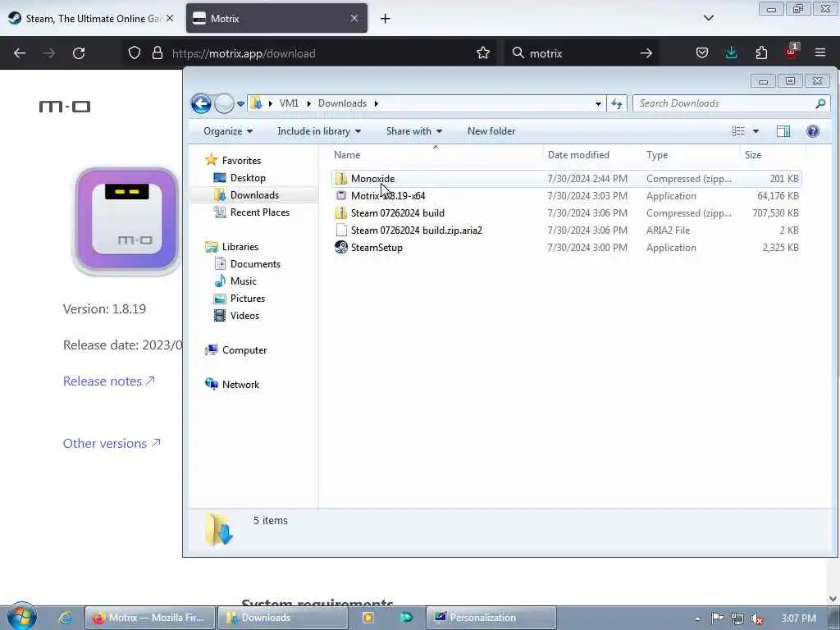Switch to Personalization taskbar window
This screenshot has height=630, width=840.
pos(491,618)
